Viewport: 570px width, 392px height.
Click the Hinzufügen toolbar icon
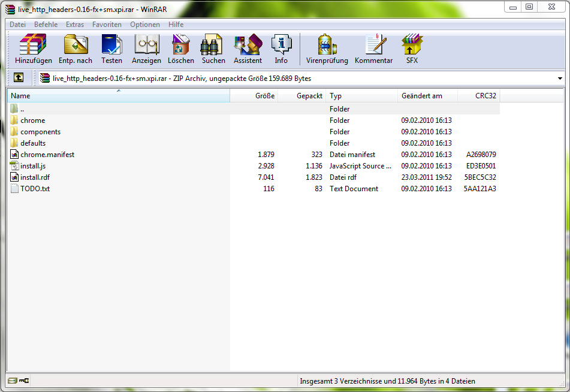click(33, 44)
